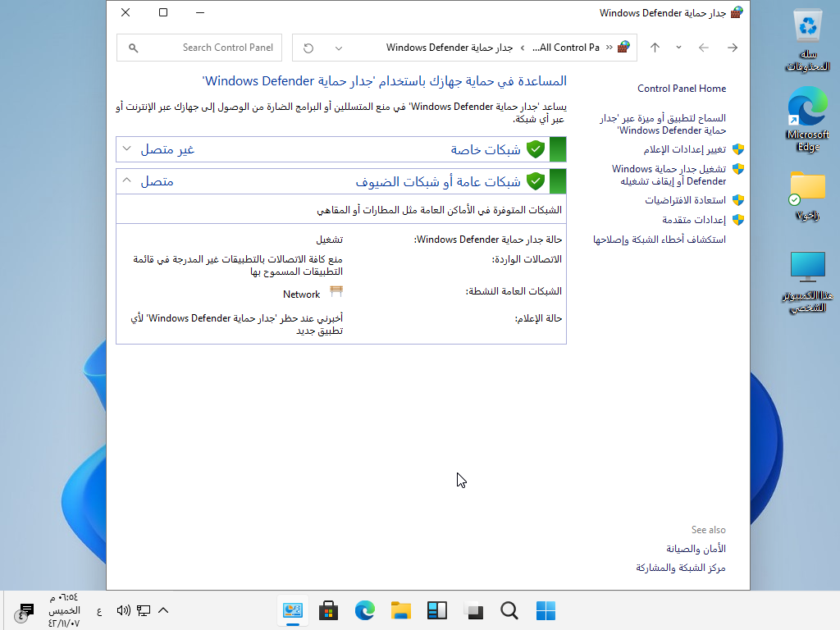The image size is (840, 630).
Task: Open taskbar Search
Action: [509, 610]
